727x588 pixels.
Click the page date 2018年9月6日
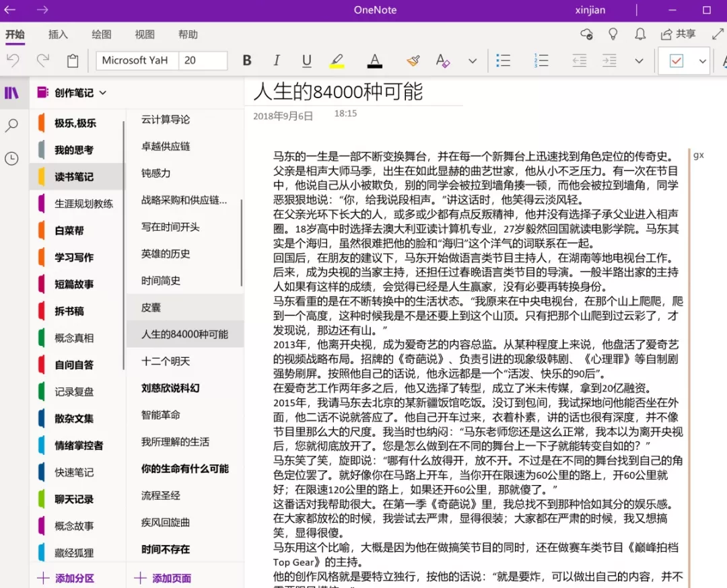coord(283,116)
